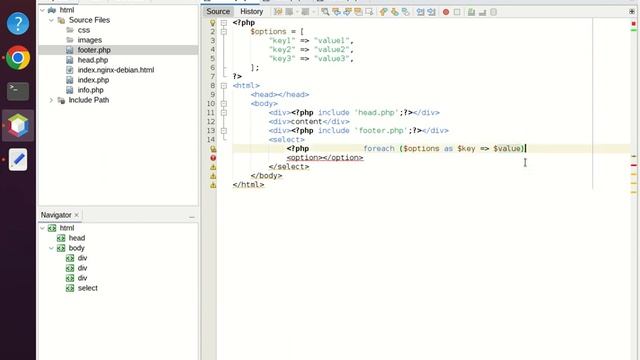Click the Uncomment toolbar icon

(482, 12)
